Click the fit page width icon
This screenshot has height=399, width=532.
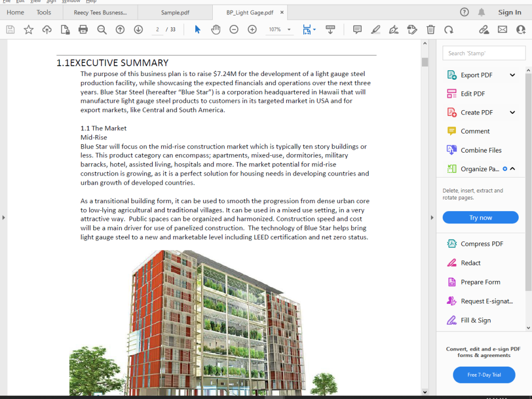click(307, 29)
